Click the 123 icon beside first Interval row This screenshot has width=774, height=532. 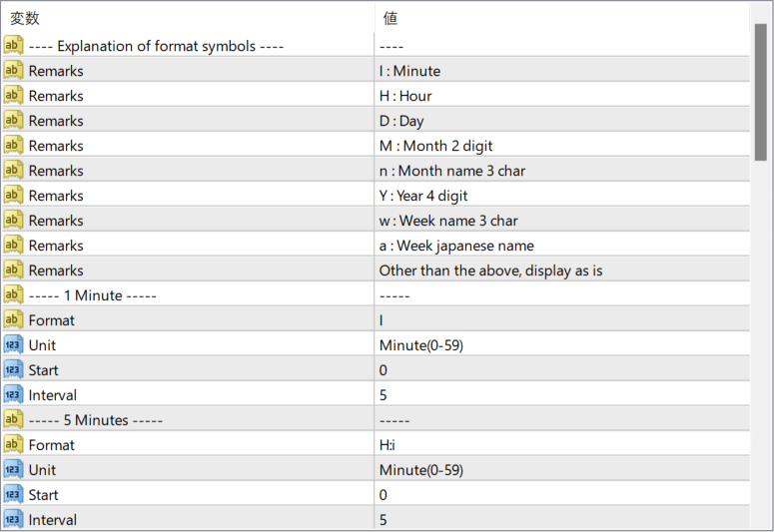coord(13,395)
